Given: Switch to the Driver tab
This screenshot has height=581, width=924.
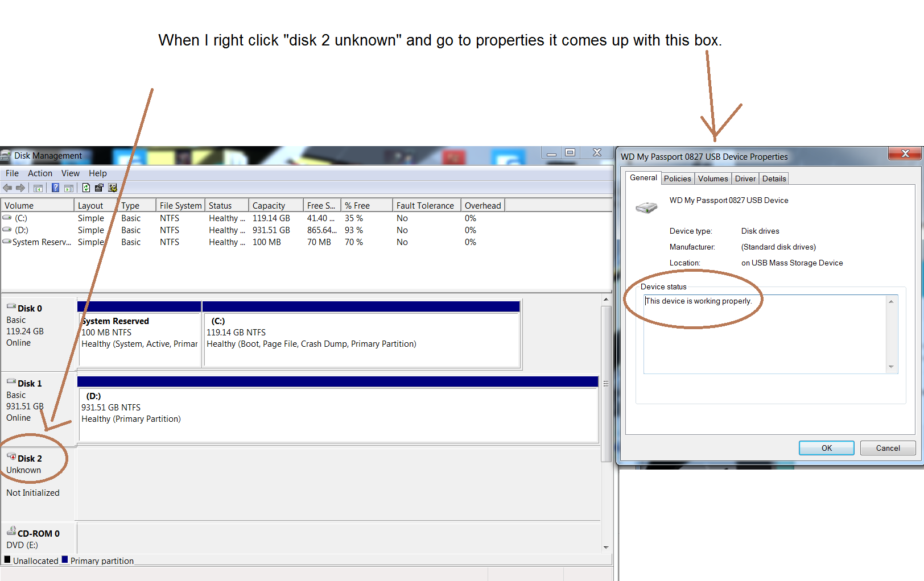Looking at the screenshot, I should (745, 179).
